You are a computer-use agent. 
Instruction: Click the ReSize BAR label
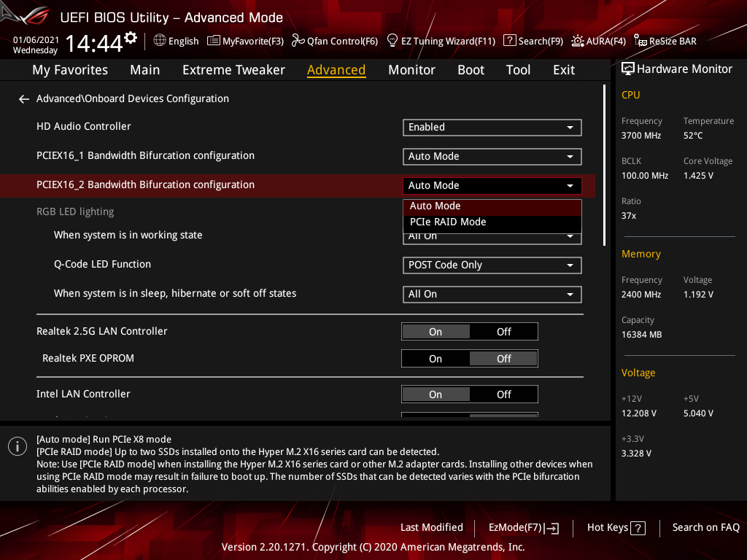pyautogui.click(x=673, y=42)
